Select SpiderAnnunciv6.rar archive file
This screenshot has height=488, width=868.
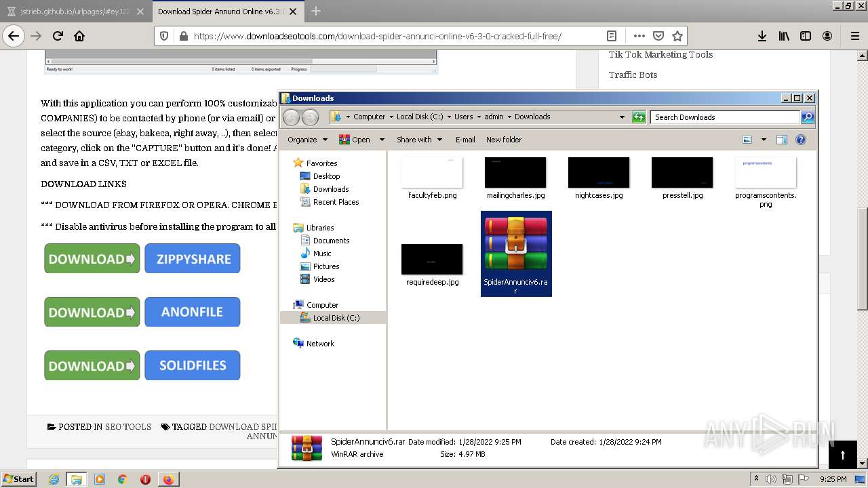pyautogui.click(x=516, y=253)
